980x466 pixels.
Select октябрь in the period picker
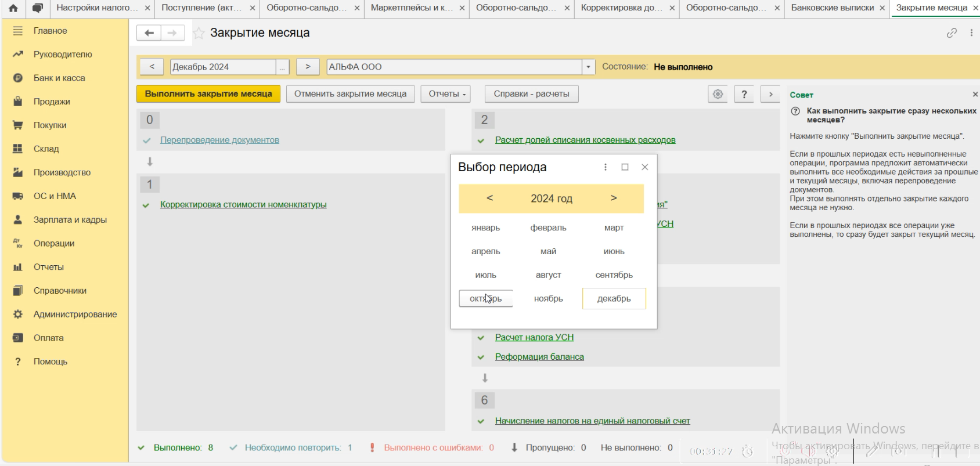485,299
